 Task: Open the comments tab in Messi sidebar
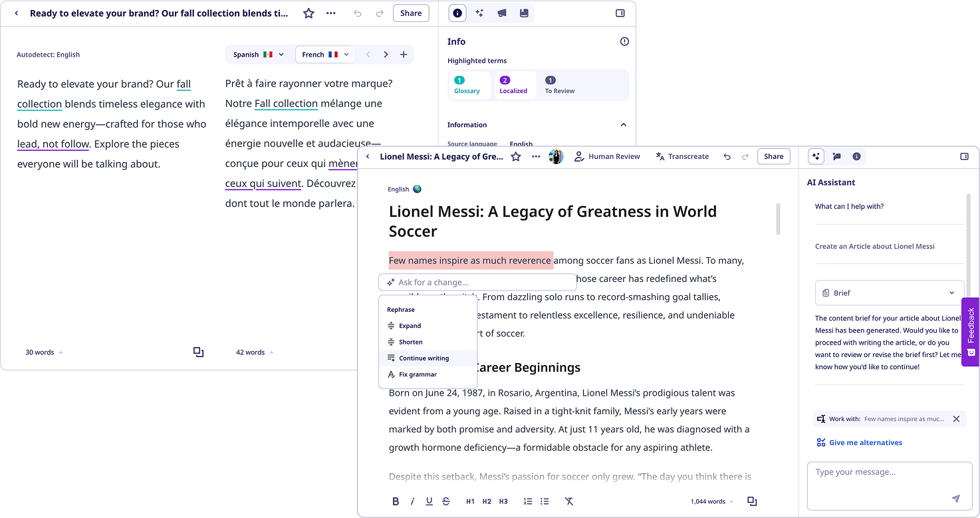pos(836,157)
